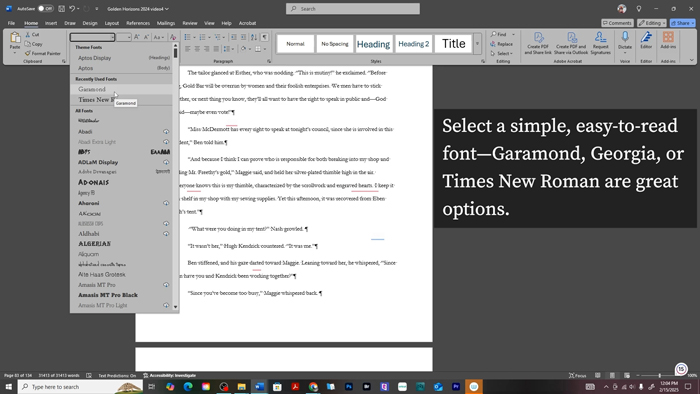
Task: Click the Windows Start button
Action: 8,386
